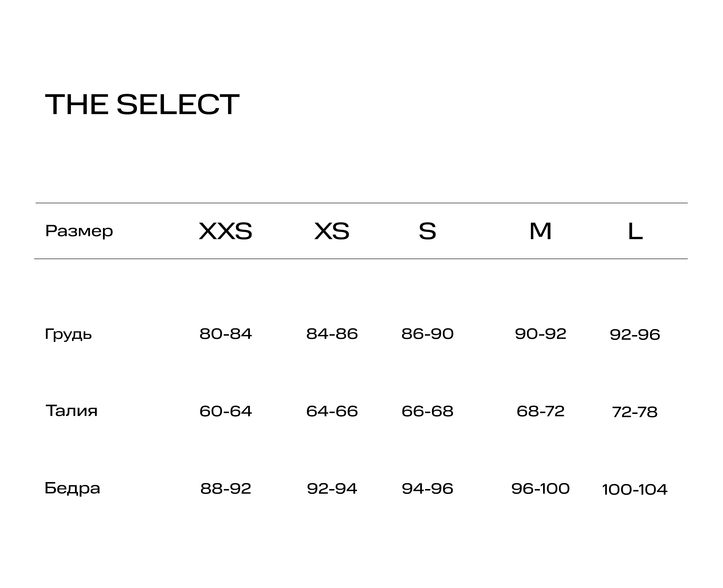723x588 pixels.
Task: Select the S size column header
Action: tap(427, 231)
